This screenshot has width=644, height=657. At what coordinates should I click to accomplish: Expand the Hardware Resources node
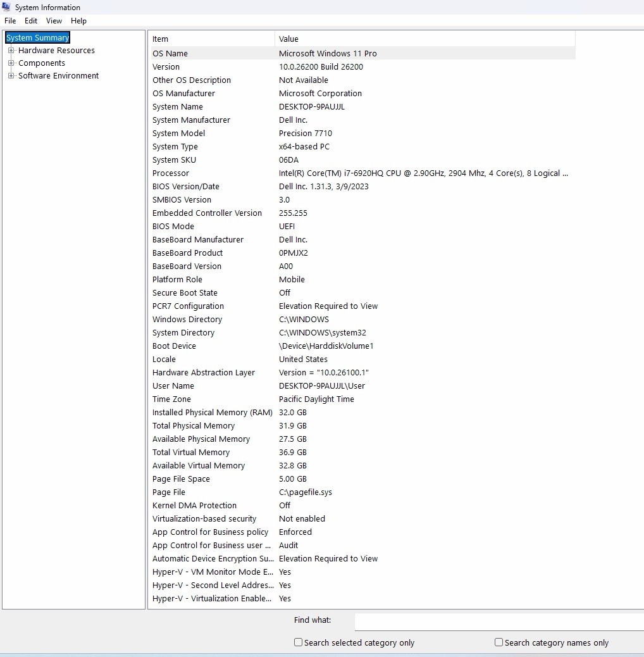tap(11, 50)
